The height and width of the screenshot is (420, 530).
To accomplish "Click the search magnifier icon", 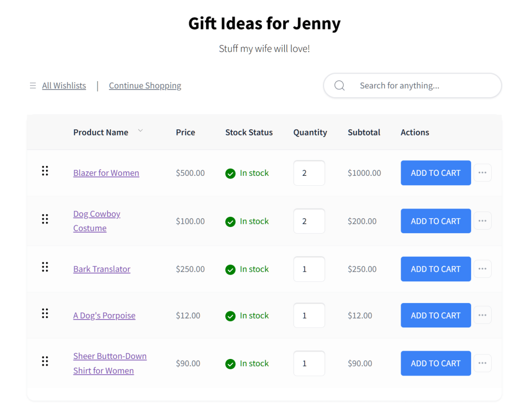I will click(x=340, y=85).
